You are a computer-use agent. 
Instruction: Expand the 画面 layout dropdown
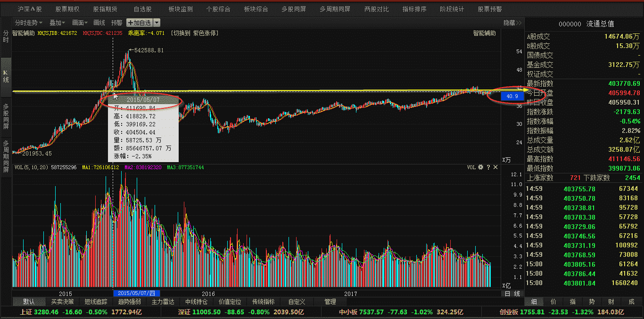coord(80,23)
